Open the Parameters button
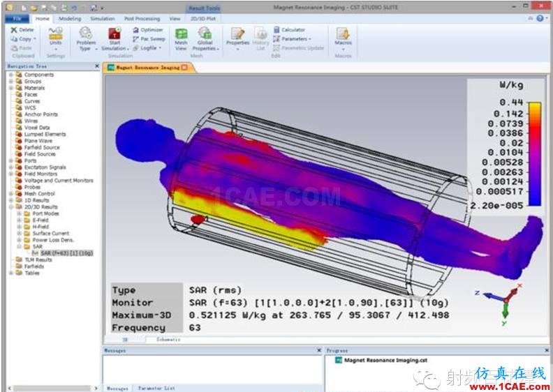This screenshot has height=392, width=553. tap(293, 39)
